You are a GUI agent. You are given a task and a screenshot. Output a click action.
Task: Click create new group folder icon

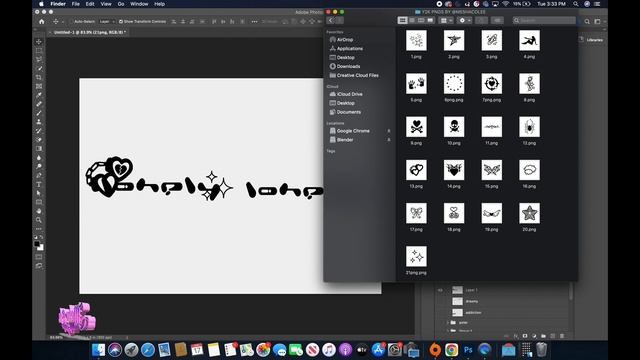tap(543, 336)
